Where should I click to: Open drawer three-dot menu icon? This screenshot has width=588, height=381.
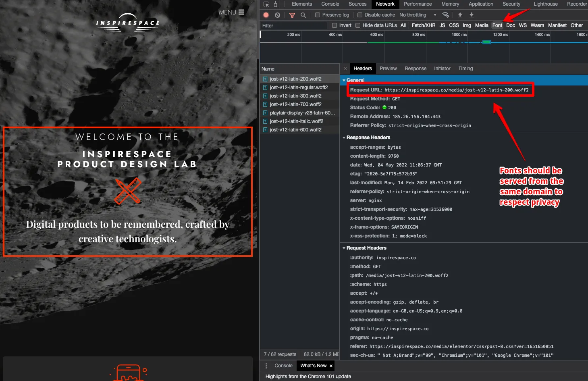(266, 366)
